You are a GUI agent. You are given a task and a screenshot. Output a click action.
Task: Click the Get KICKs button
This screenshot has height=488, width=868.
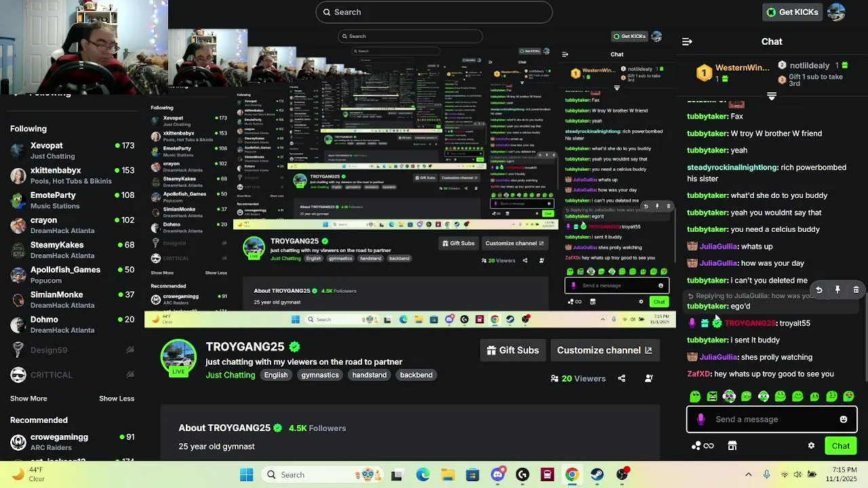(x=793, y=12)
